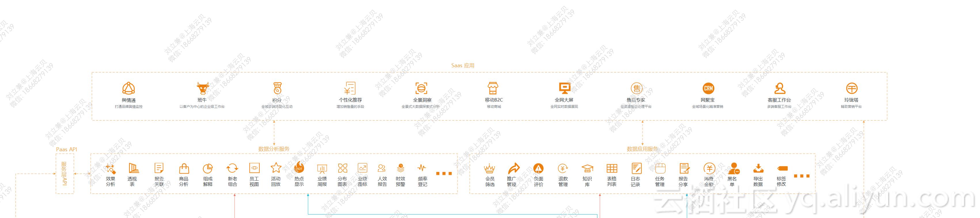Select the 移动B2C store icon
This screenshot has height=218, width=980.
(493, 89)
